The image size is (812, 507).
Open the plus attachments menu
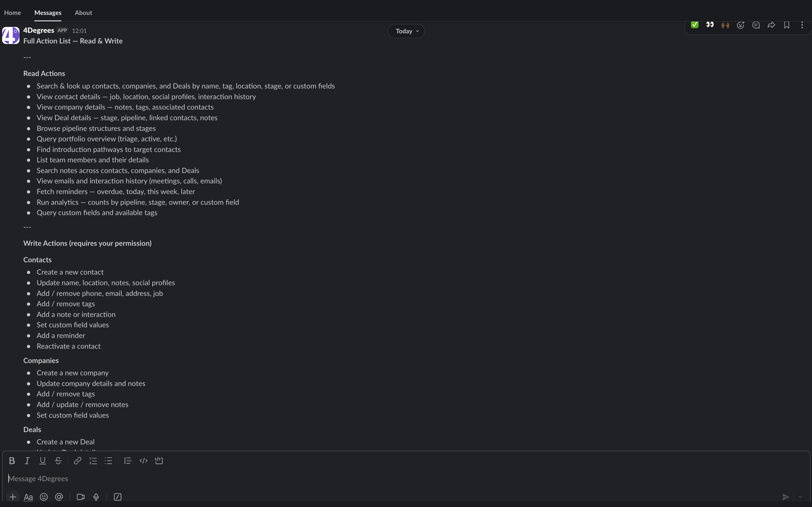(13, 497)
